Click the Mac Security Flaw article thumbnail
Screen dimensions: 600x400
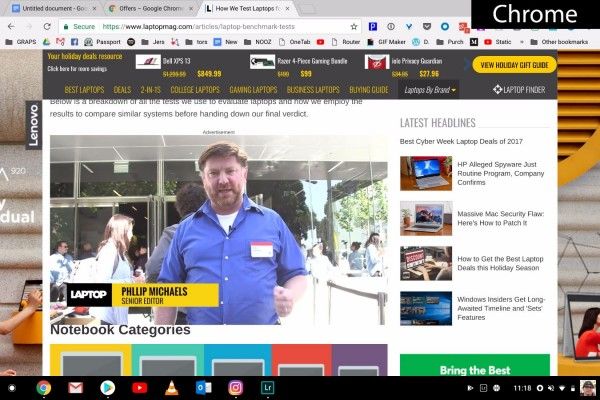point(426,218)
